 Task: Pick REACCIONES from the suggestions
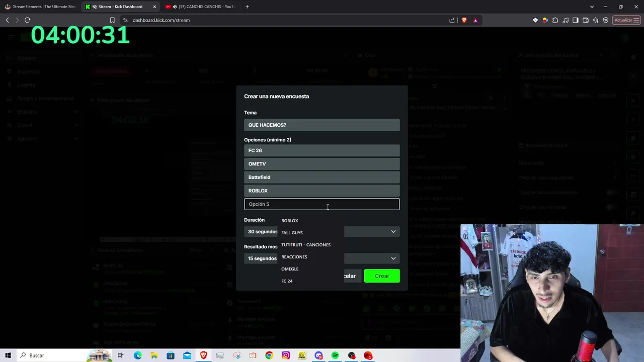point(310,257)
